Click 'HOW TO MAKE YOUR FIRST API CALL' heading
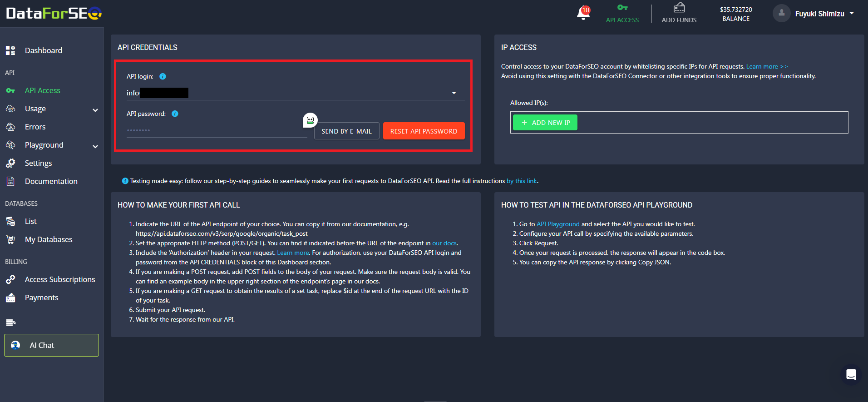Screen dimensions: 868x402 click(x=179, y=205)
